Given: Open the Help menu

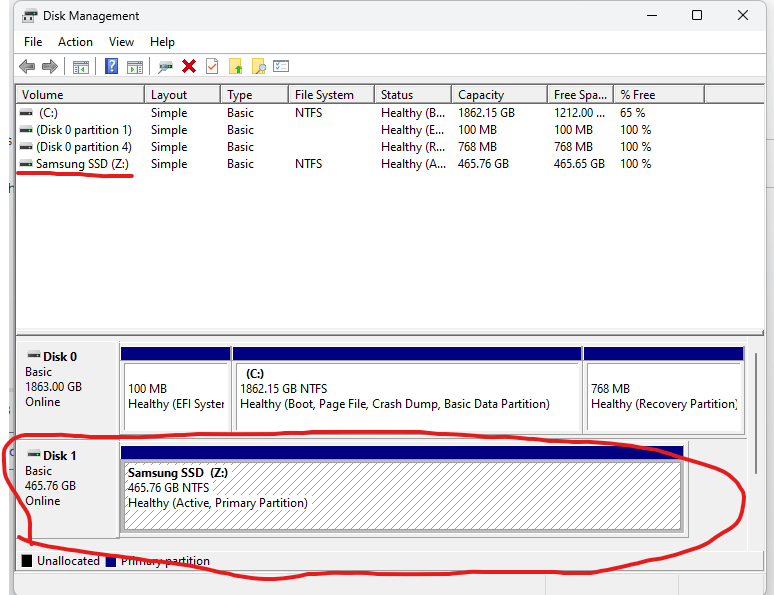Looking at the screenshot, I should 162,42.
